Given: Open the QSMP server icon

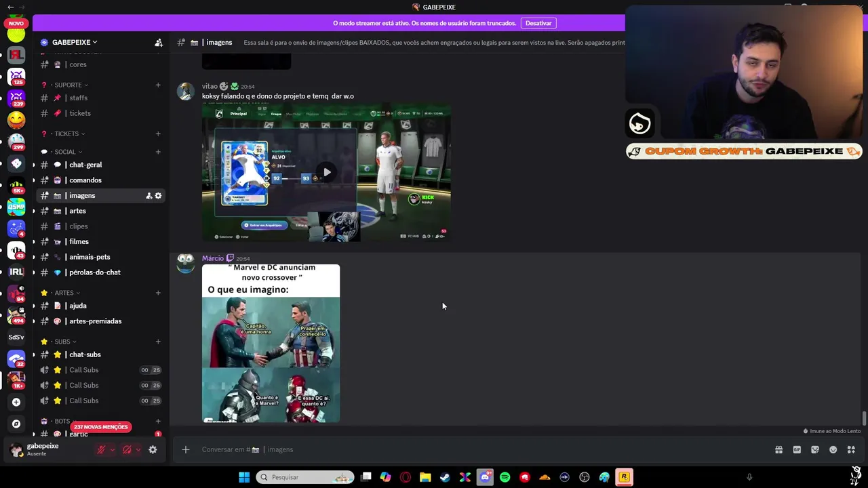Looking at the screenshot, I should point(16,207).
